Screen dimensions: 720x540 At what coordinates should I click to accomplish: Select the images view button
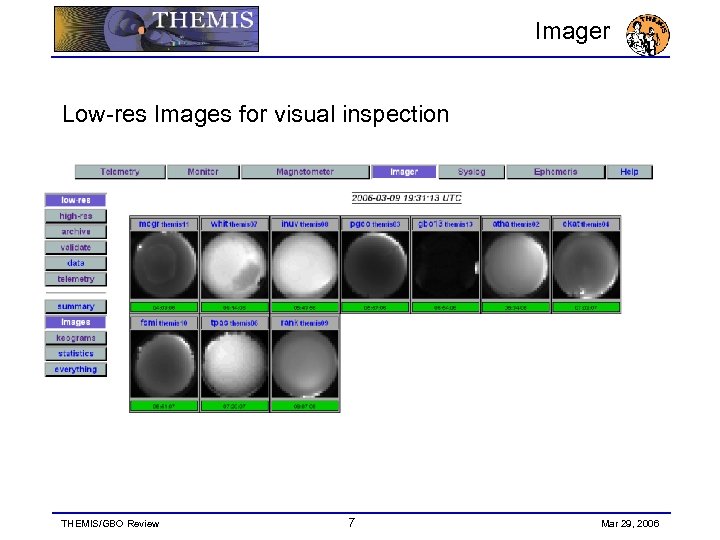[x=76, y=322]
